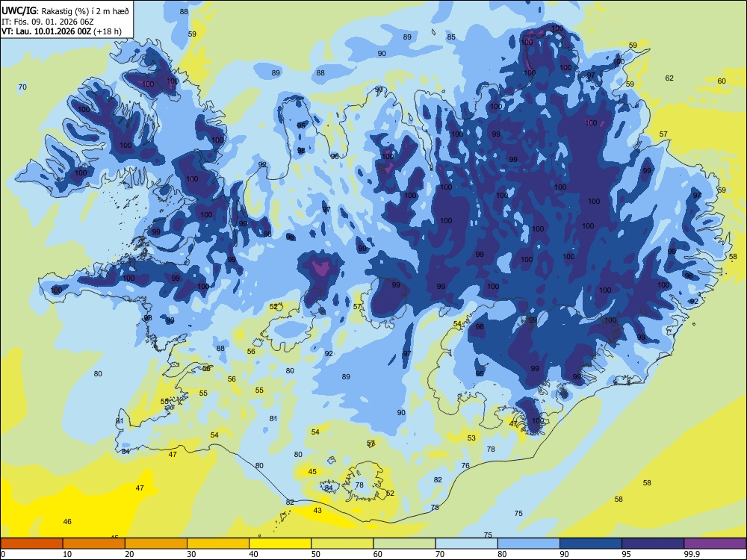Viewport: 747px width, 560px height.
Task: Select the 30–40 amber legend swatch
Action: click(x=218, y=544)
